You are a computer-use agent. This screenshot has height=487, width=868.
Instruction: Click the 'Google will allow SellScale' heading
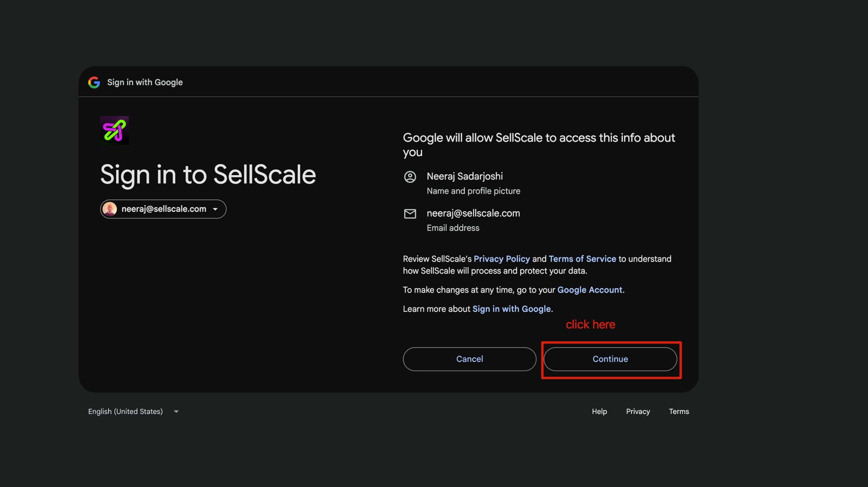pyautogui.click(x=539, y=145)
